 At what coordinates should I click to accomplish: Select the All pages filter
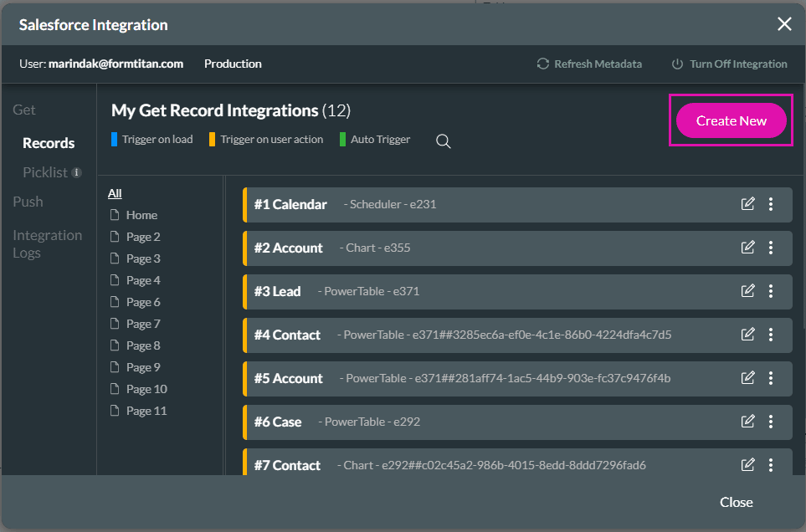pos(115,193)
